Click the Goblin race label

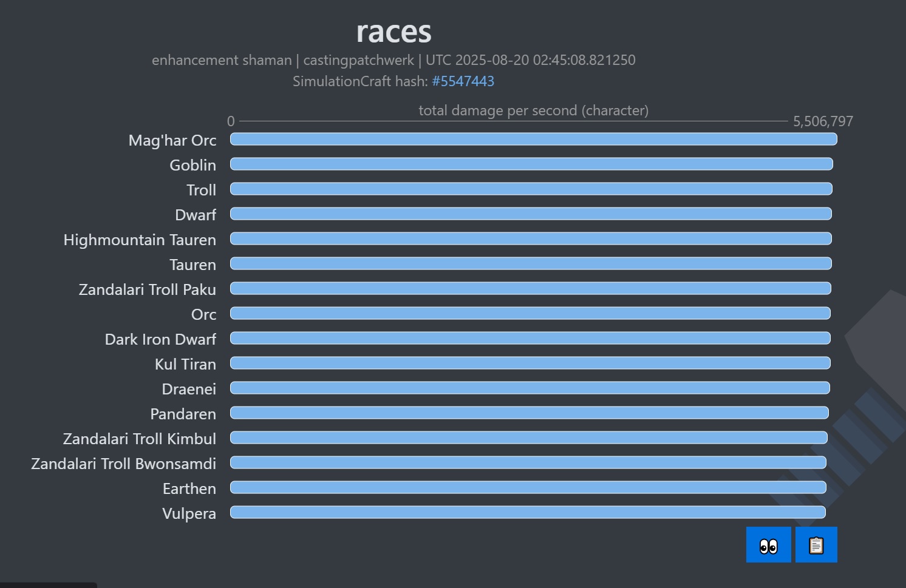click(x=193, y=165)
